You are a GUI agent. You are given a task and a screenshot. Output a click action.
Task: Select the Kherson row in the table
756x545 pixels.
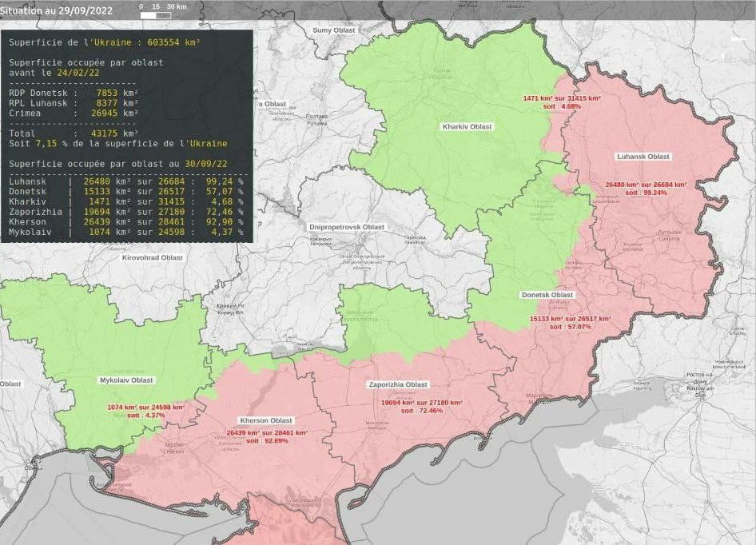point(126,221)
